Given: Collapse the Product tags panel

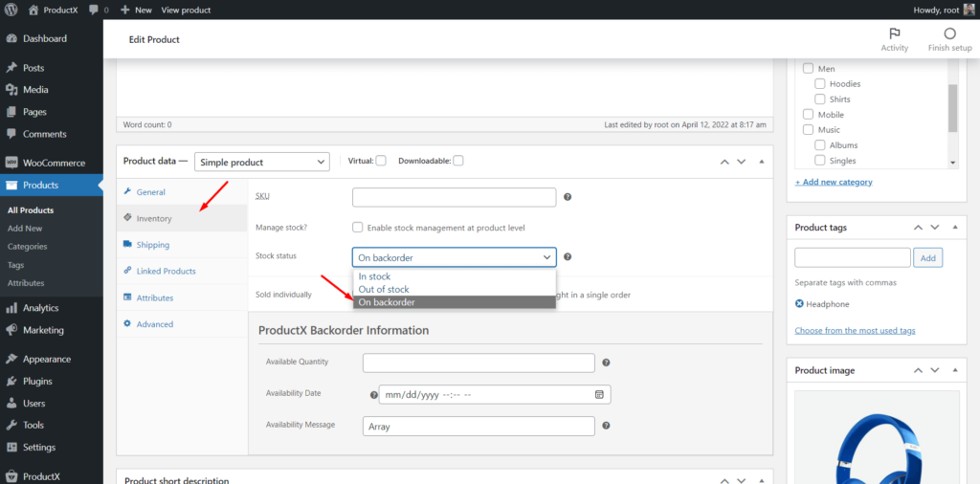Looking at the screenshot, I should (x=954, y=228).
